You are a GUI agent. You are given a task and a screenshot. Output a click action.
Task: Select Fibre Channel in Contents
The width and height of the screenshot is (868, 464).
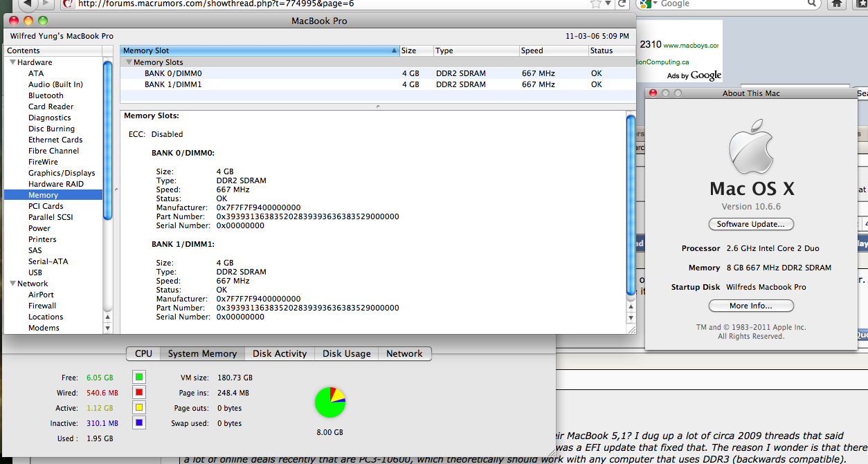(53, 151)
